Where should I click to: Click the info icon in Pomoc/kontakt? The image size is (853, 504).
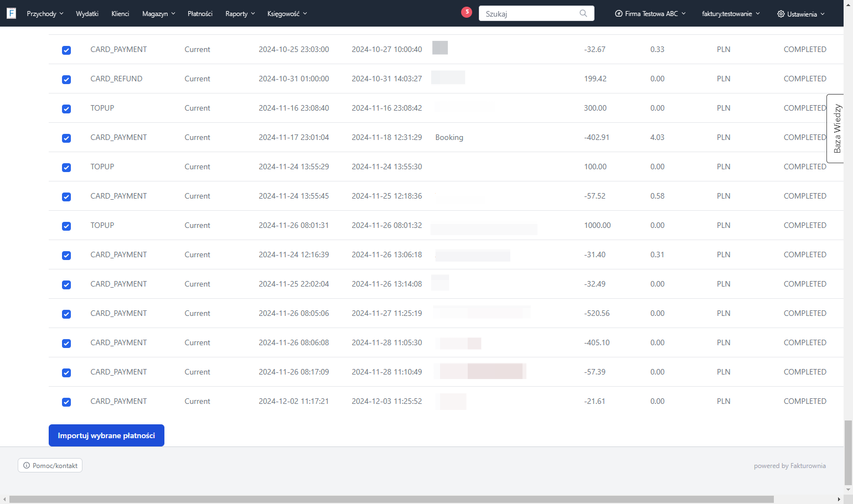27,465
